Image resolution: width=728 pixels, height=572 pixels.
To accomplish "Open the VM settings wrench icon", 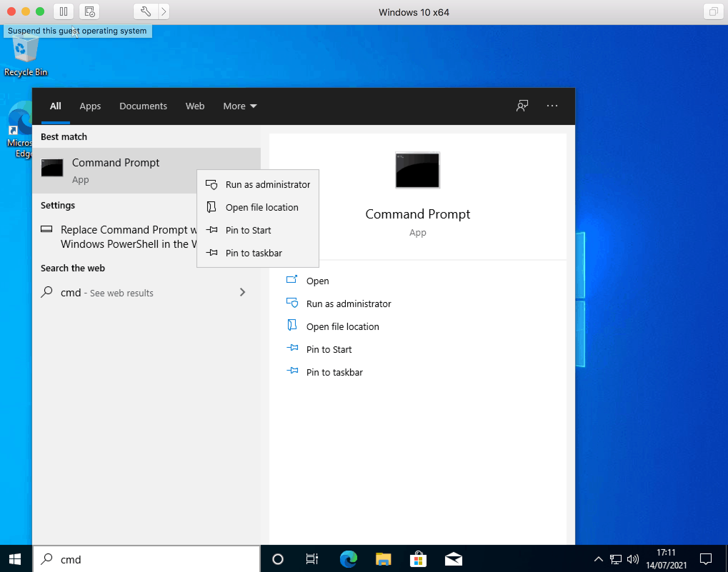I will (x=145, y=12).
